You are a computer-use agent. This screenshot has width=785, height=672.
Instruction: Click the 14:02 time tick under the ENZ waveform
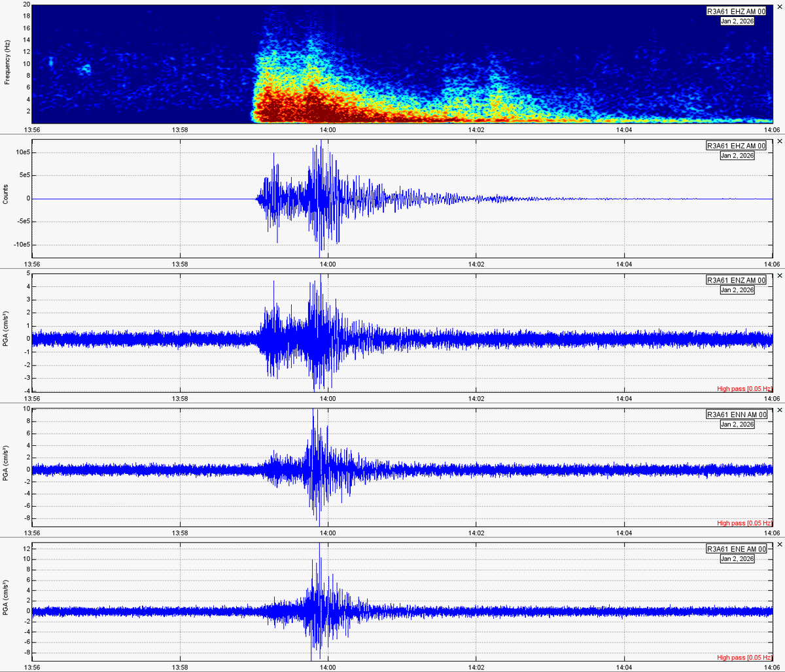coord(476,399)
